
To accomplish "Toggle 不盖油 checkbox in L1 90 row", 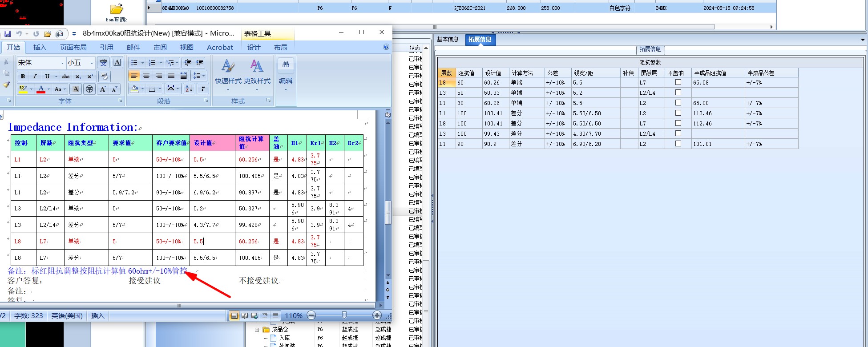I will pos(678,144).
